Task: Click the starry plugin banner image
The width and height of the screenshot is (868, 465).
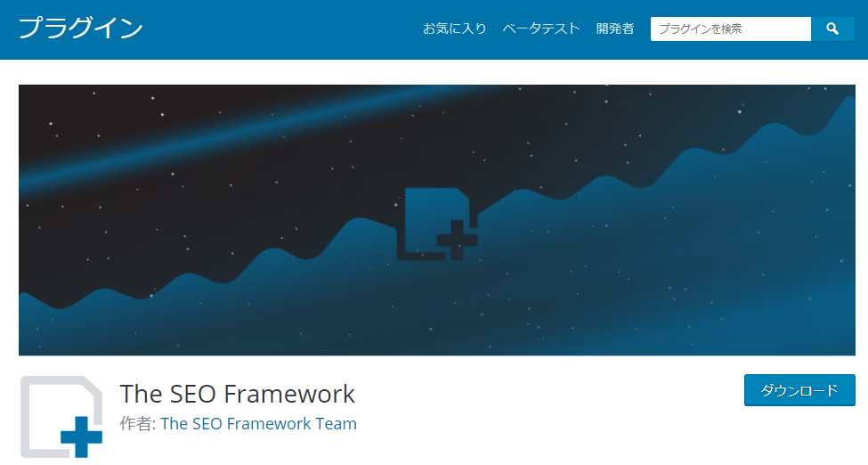Action: coord(437,220)
